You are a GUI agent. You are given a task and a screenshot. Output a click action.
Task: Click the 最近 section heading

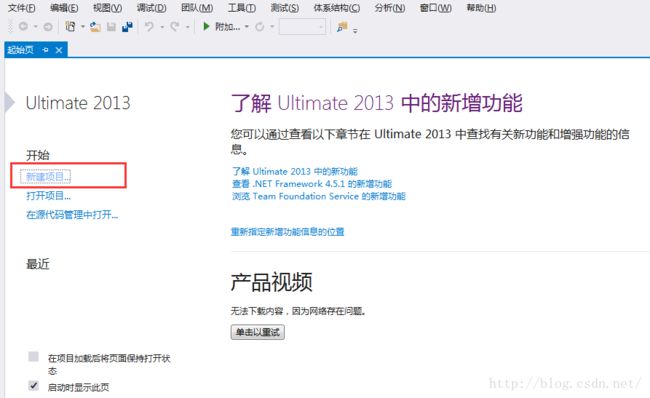click(x=38, y=264)
